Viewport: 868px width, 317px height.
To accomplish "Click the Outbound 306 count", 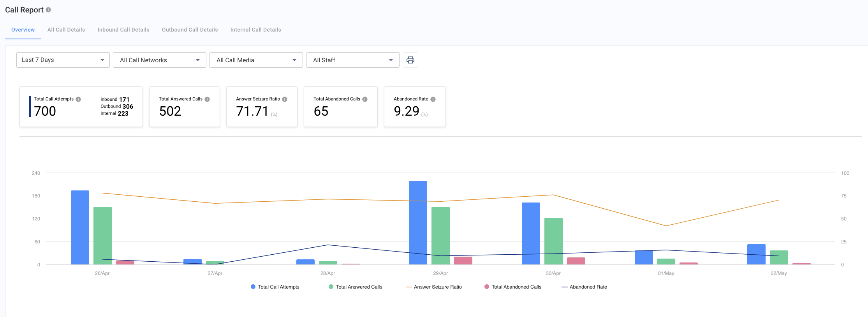I will click(117, 106).
